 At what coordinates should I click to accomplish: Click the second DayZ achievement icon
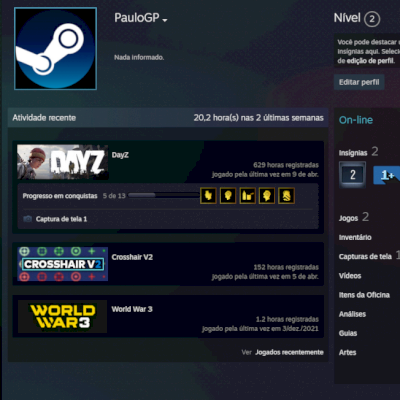[x=228, y=196]
